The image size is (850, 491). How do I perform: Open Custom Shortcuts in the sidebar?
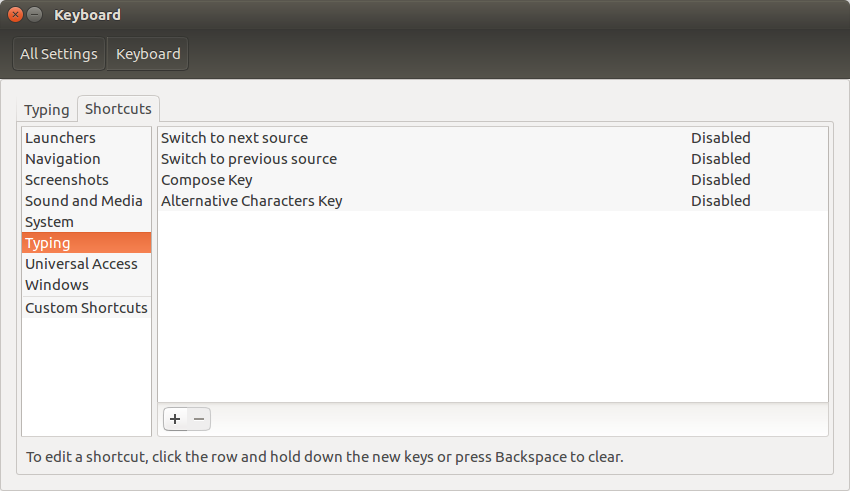click(86, 308)
